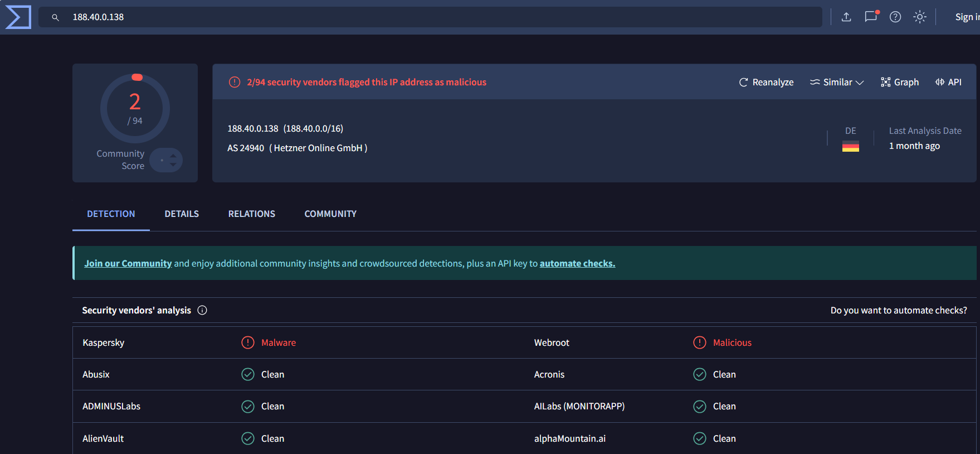The image size is (980, 454).
Task: Switch to the DETAILS tab
Action: [182, 214]
